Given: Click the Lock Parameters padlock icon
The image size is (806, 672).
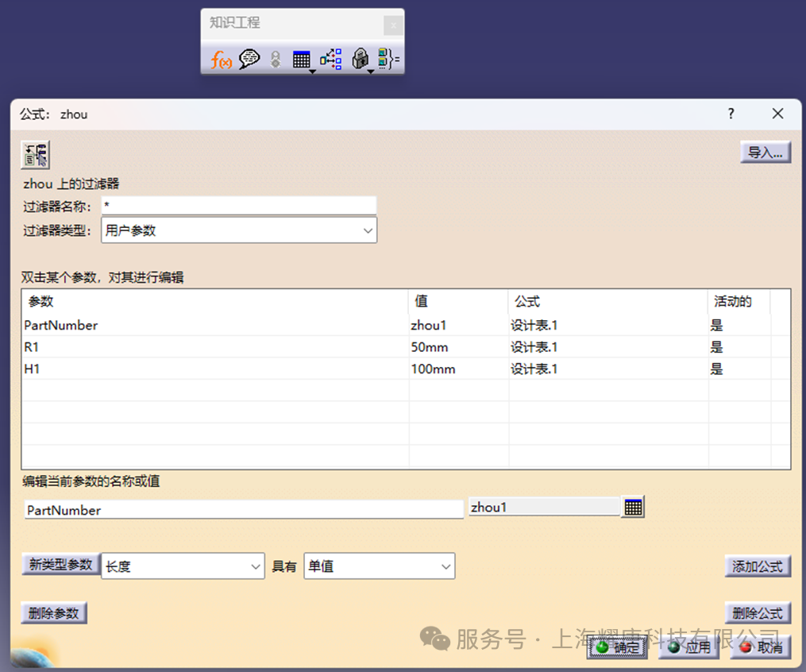Looking at the screenshot, I should coord(361,59).
